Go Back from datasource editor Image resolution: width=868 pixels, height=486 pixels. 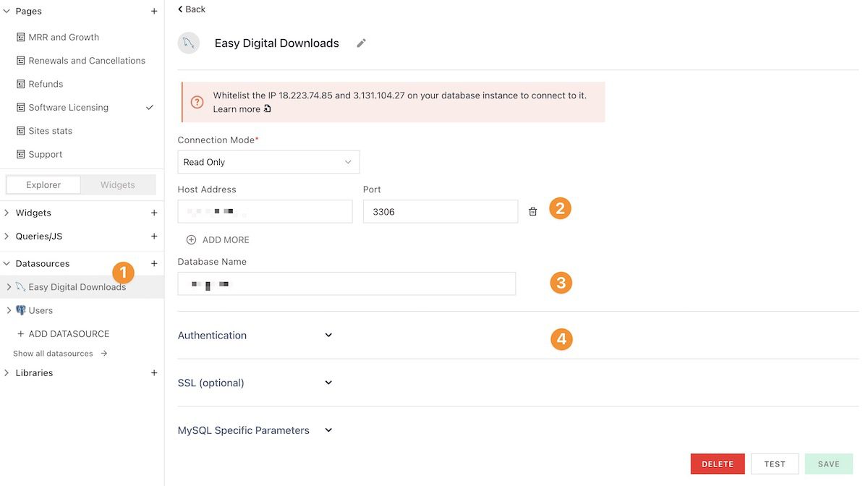point(192,9)
